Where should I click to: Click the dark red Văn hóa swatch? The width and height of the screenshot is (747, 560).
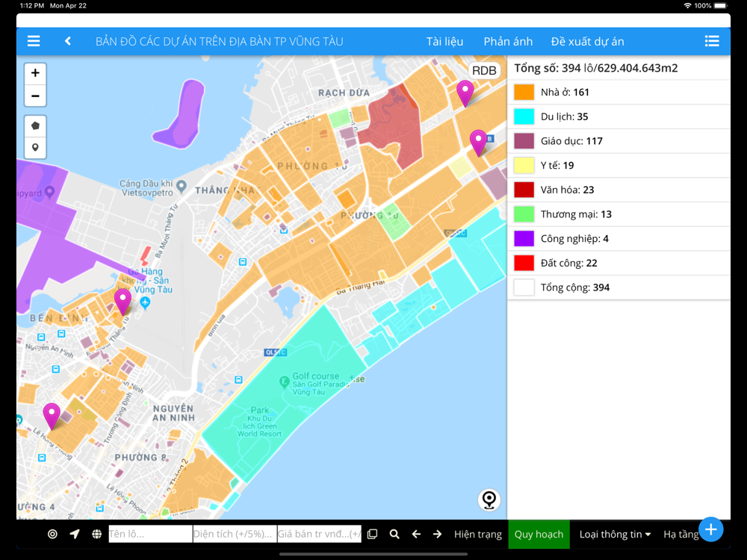524,190
